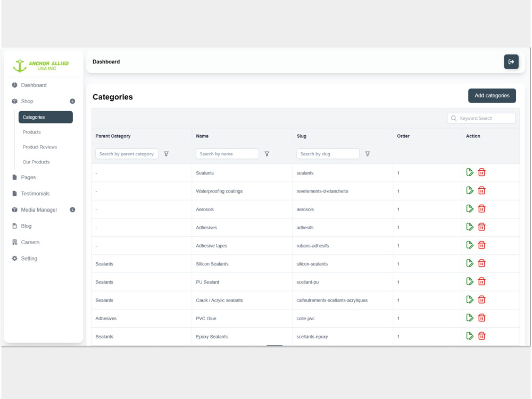Delete the Epoxy Sealants category

click(x=481, y=336)
